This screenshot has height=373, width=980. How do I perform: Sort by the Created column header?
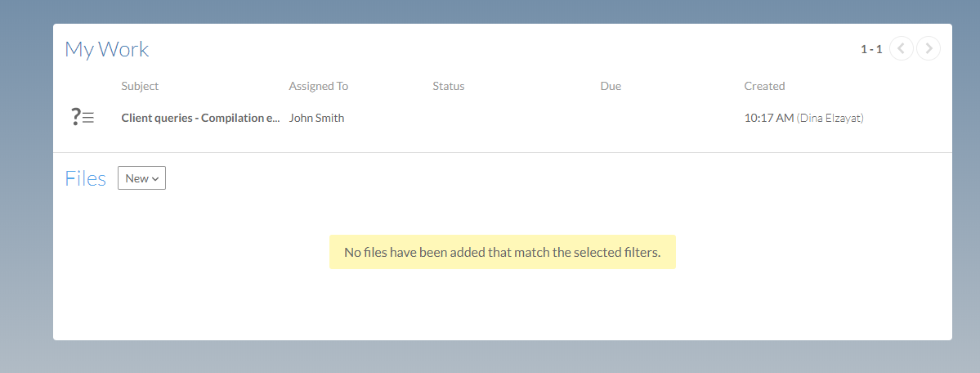(764, 86)
